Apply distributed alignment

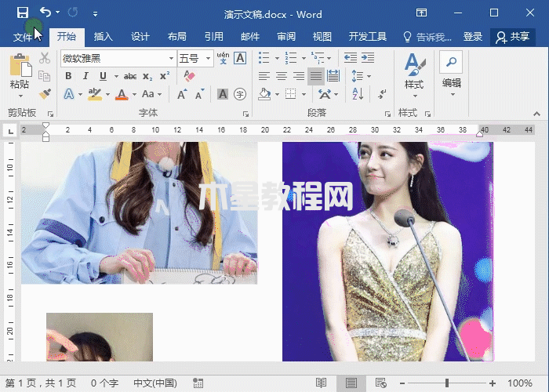pos(333,76)
